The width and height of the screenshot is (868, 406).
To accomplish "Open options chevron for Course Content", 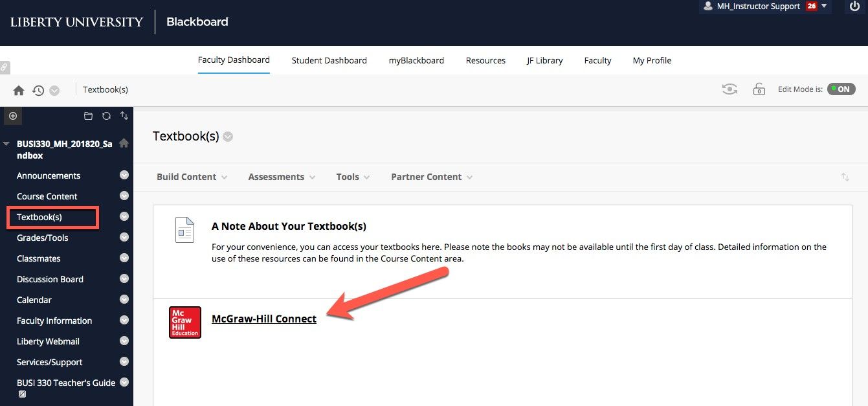I will pyautogui.click(x=124, y=196).
